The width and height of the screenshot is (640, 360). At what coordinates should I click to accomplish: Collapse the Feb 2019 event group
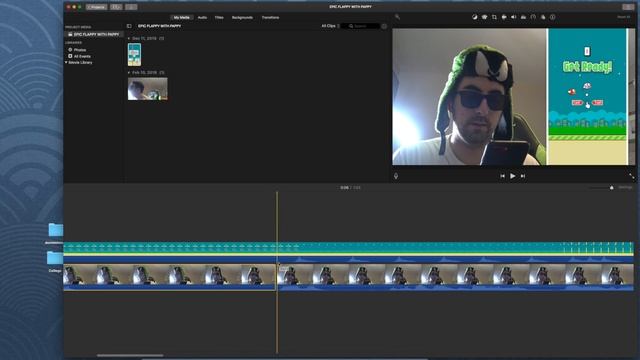129,73
